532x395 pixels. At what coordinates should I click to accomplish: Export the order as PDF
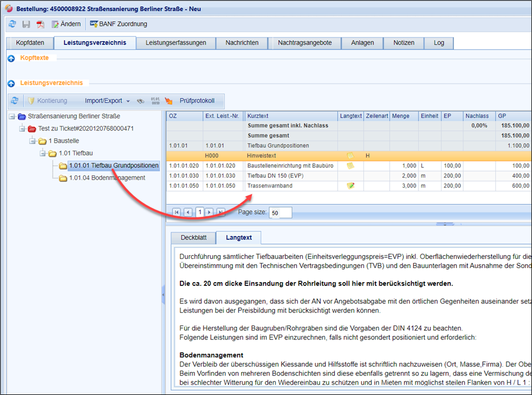pyautogui.click(x=40, y=24)
